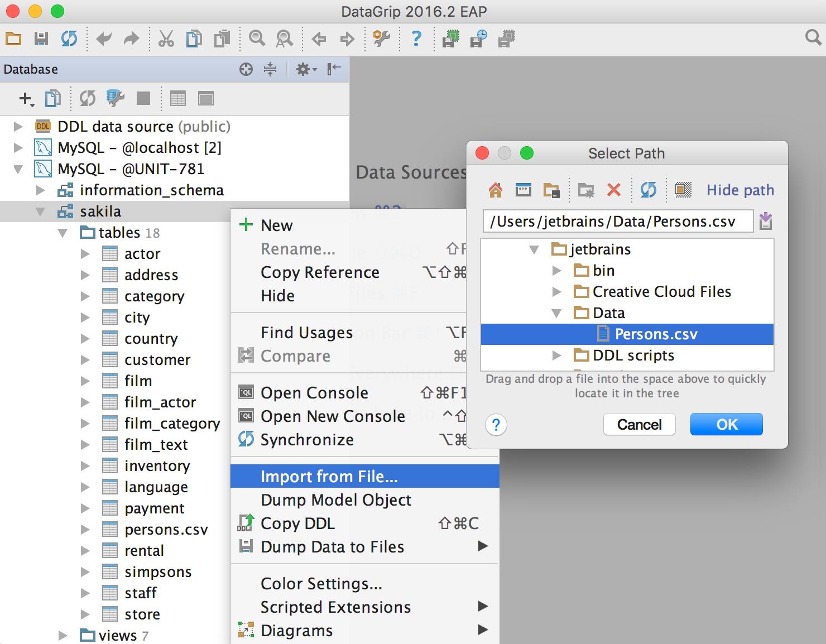Choose Copy DDL in context menu

tap(365, 523)
